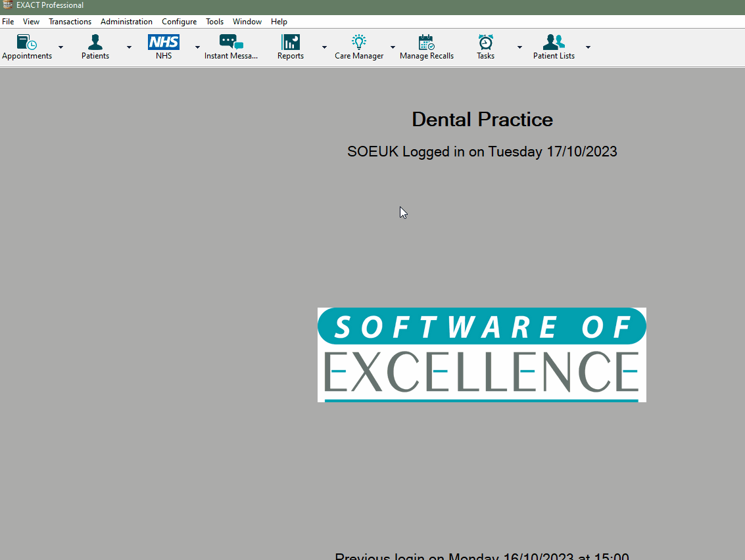This screenshot has height=560, width=745.
Task: Expand the dropdown arrow beside Appointments
Action: [x=60, y=47]
